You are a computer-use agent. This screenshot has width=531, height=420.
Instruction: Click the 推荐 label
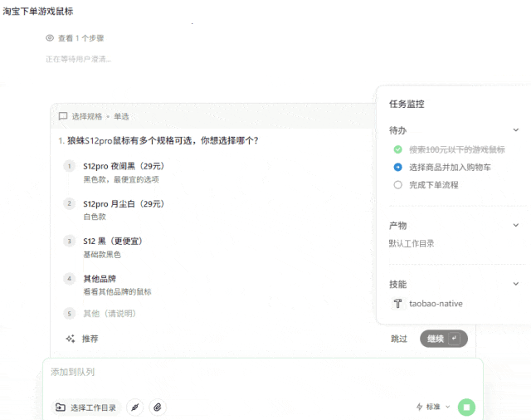90,339
